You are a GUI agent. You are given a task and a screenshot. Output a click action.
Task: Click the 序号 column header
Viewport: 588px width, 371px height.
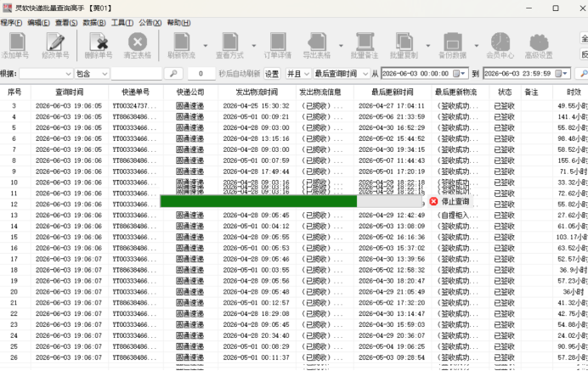click(14, 93)
